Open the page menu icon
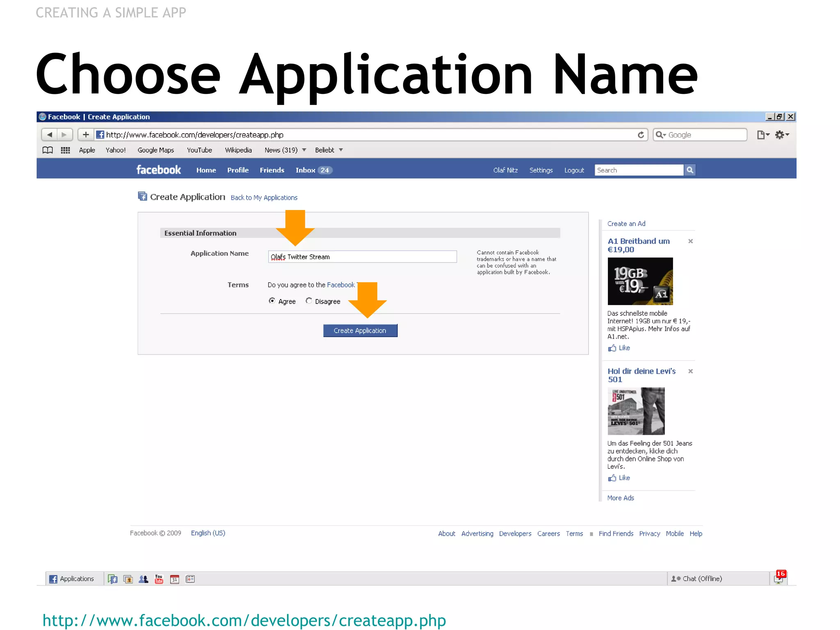Viewport: 840px width, 630px height. [763, 135]
